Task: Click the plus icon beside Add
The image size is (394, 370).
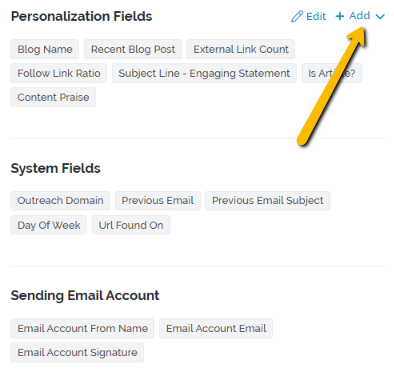Action: [x=339, y=16]
